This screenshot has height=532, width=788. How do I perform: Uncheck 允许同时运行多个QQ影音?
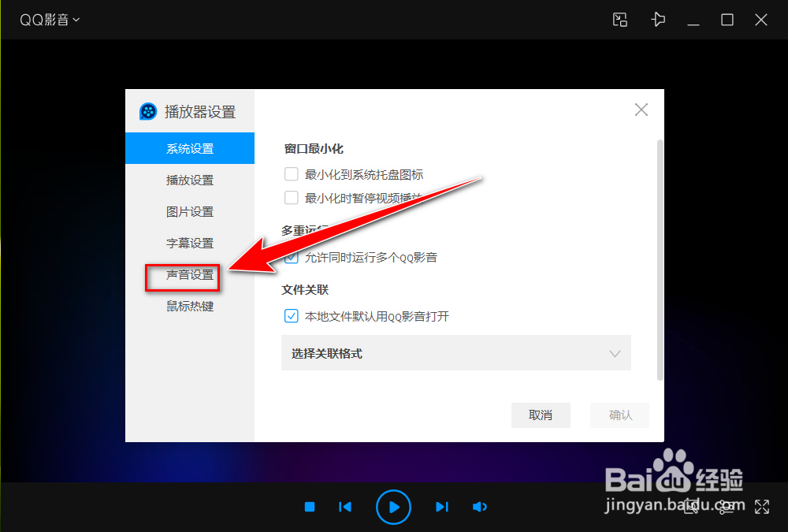coord(292,258)
